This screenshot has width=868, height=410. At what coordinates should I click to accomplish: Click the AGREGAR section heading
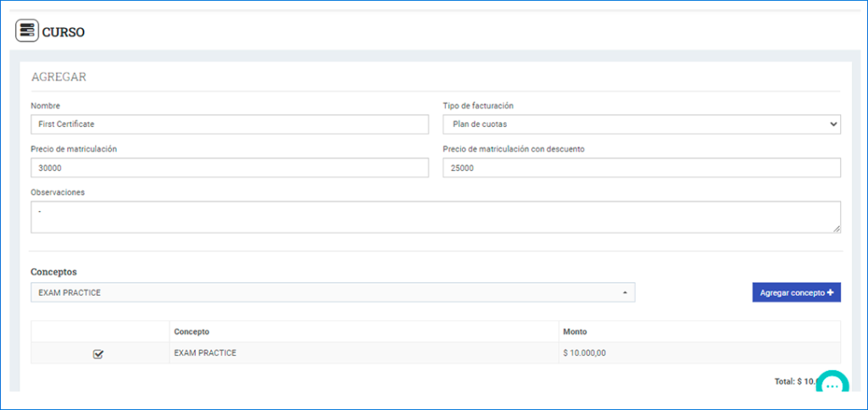coord(58,77)
